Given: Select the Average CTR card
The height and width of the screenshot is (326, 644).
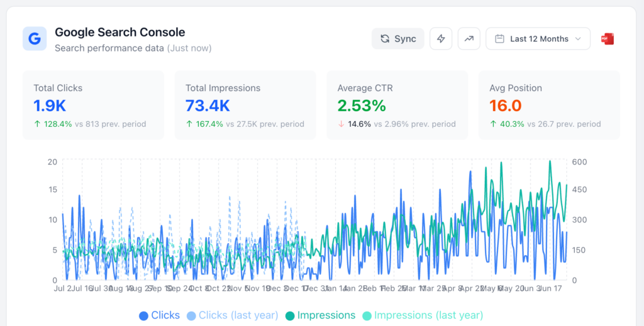Looking at the screenshot, I should coord(397,105).
